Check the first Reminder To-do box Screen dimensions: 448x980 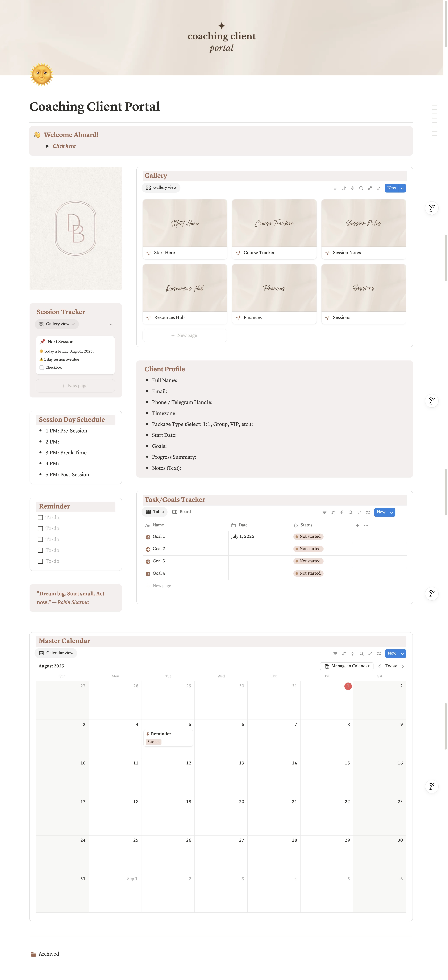point(40,517)
